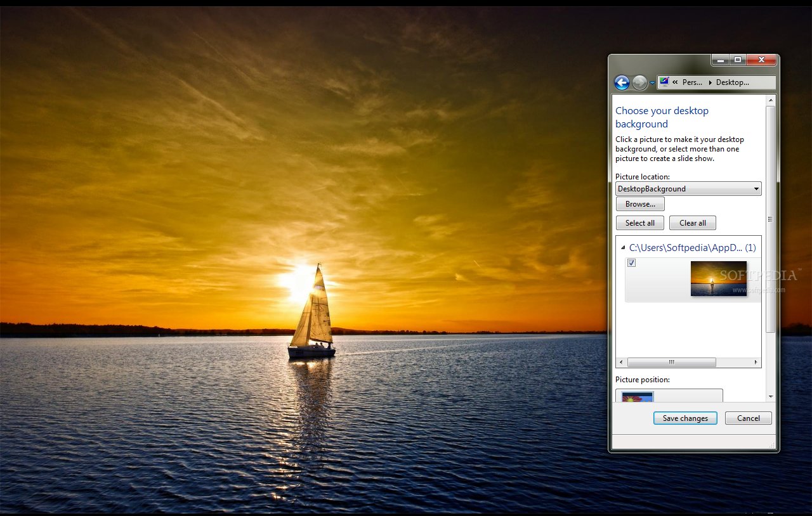Click the 'Picture position:' label

click(643, 380)
